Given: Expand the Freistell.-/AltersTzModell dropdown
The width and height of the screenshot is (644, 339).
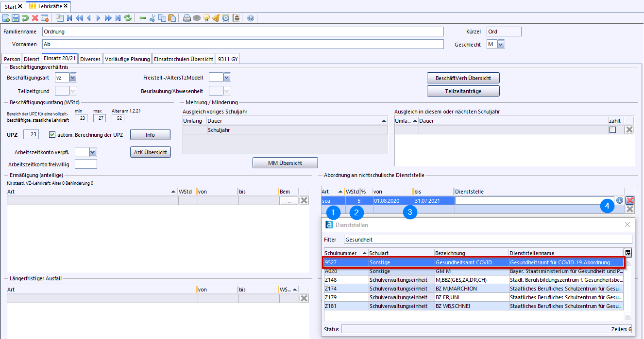Looking at the screenshot, I should [227, 78].
